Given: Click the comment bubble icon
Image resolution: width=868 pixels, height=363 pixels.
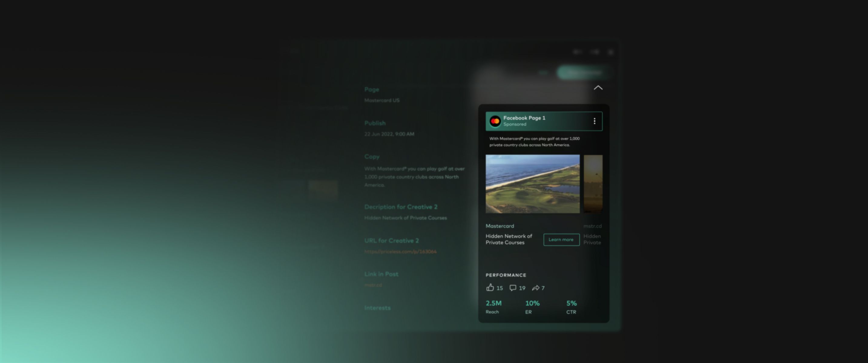Looking at the screenshot, I should pyautogui.click(x=513, y=288).
